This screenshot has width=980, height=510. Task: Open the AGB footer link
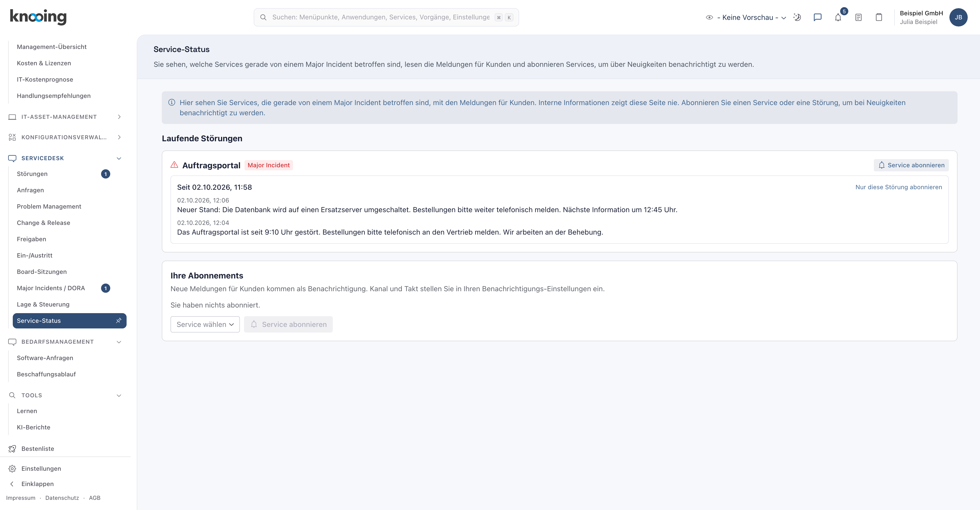click(x=95, y=498)
